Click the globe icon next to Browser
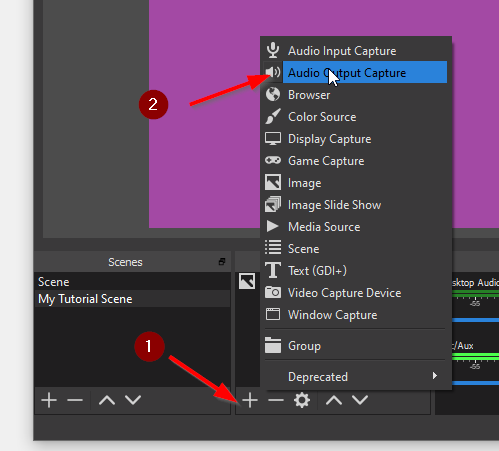Image resolution: width=499 pixels, height=451 pixels. tap(273, 94)
